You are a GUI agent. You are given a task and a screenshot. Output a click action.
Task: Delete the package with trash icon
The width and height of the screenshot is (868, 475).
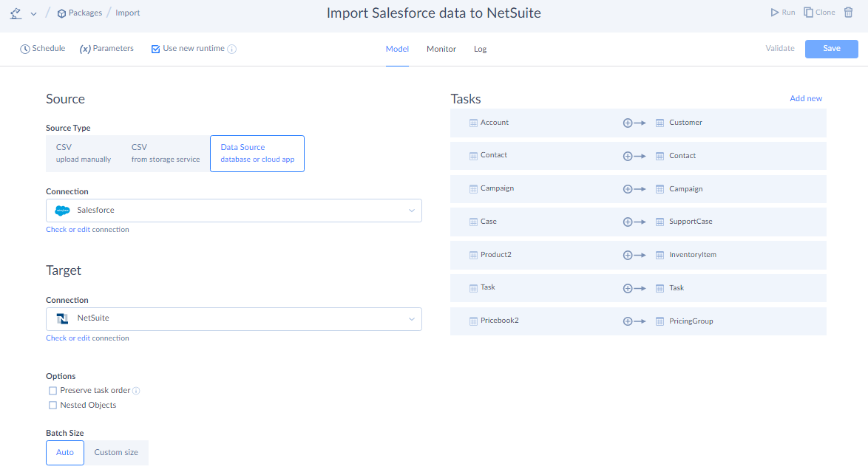[x=848, y=12]
